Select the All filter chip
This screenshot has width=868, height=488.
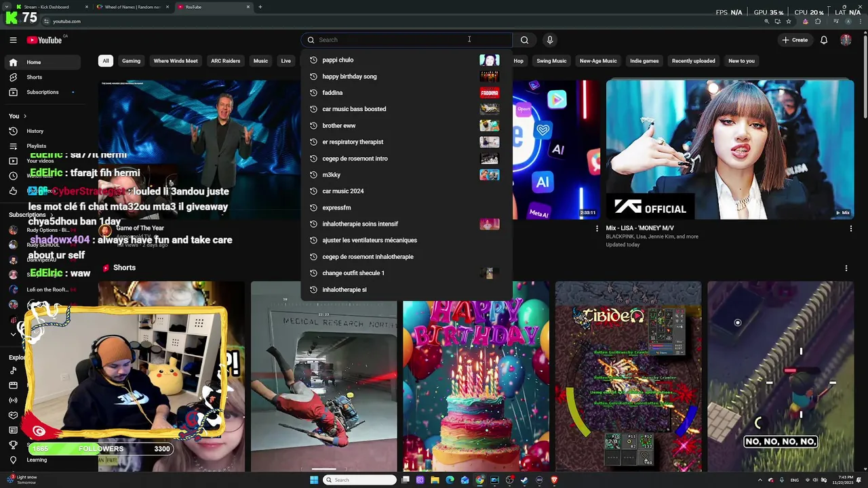pos(105,61)
